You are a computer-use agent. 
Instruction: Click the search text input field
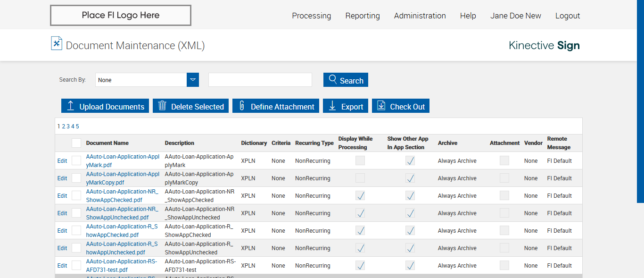click(x=260, y=80)
